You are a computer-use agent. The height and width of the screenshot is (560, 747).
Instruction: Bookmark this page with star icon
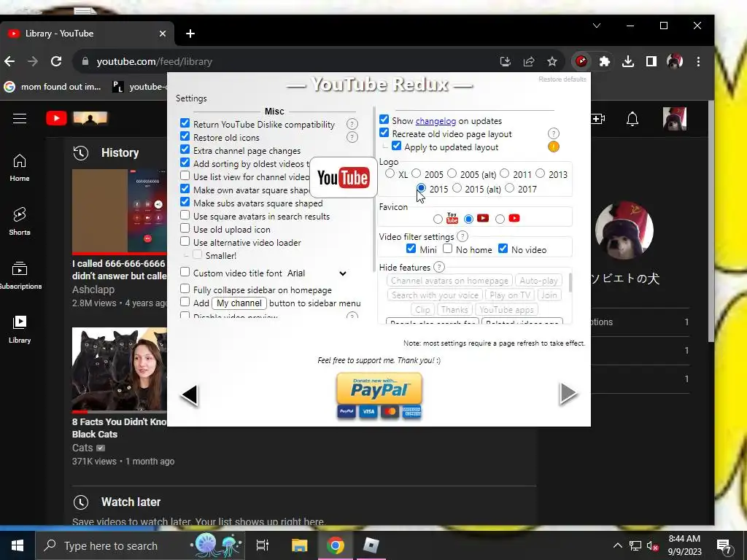552,61
